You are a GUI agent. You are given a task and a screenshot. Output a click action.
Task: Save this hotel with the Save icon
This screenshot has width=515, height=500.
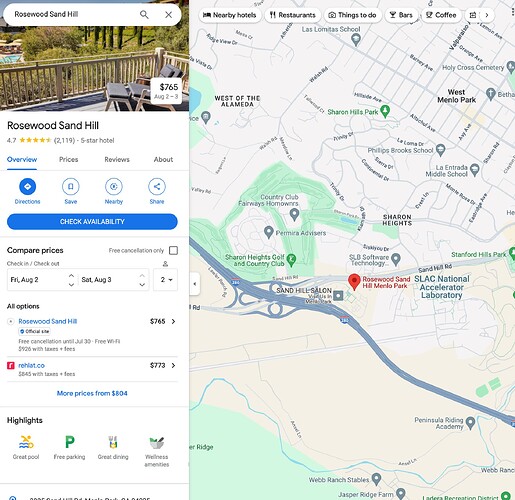[x=71, y=186]
